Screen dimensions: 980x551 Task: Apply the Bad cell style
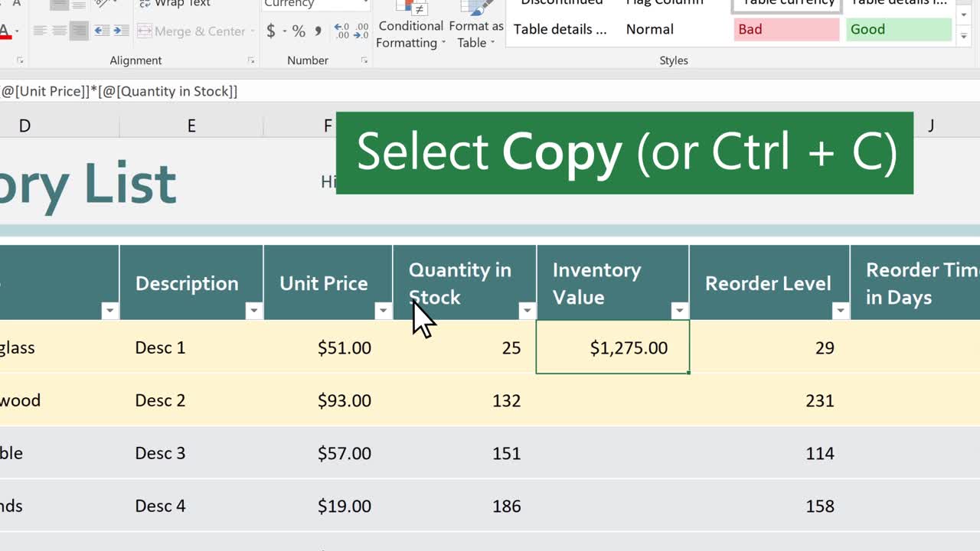(x=786, y=29)
